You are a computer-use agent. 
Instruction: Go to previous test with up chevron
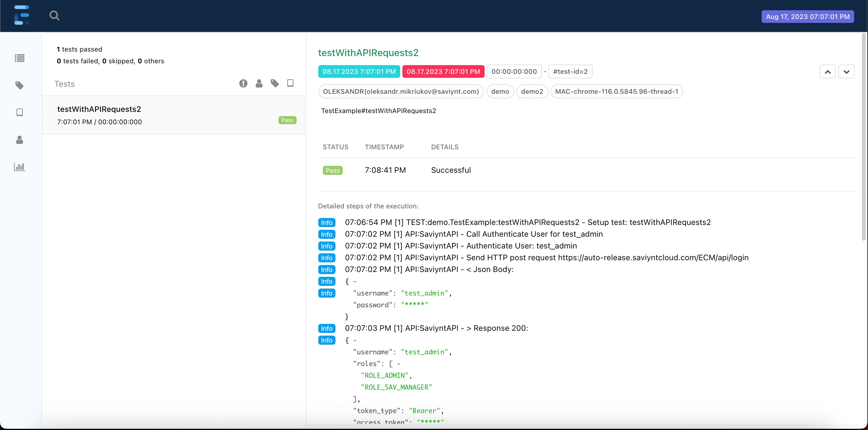[828, 71]
